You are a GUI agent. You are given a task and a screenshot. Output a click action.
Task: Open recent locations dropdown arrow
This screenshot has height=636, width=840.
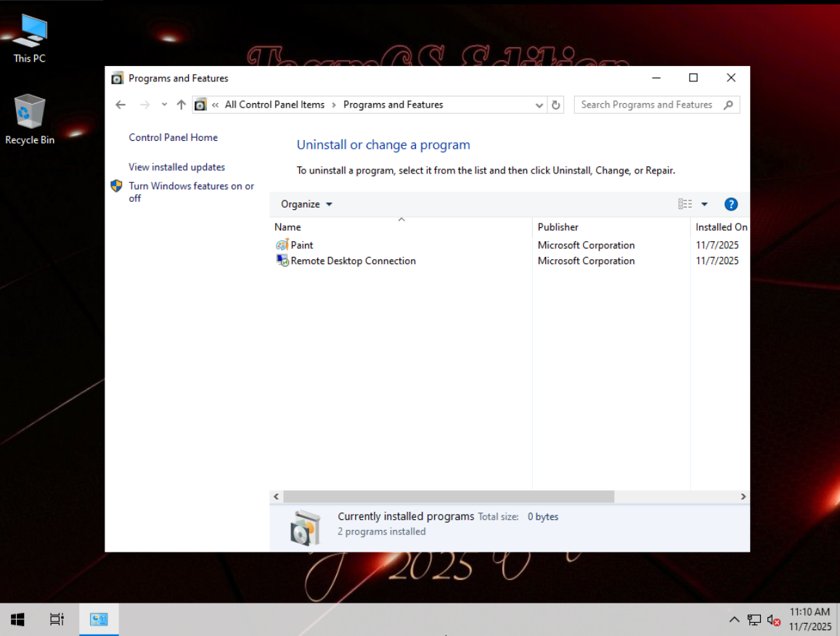[x=164, y=105]
